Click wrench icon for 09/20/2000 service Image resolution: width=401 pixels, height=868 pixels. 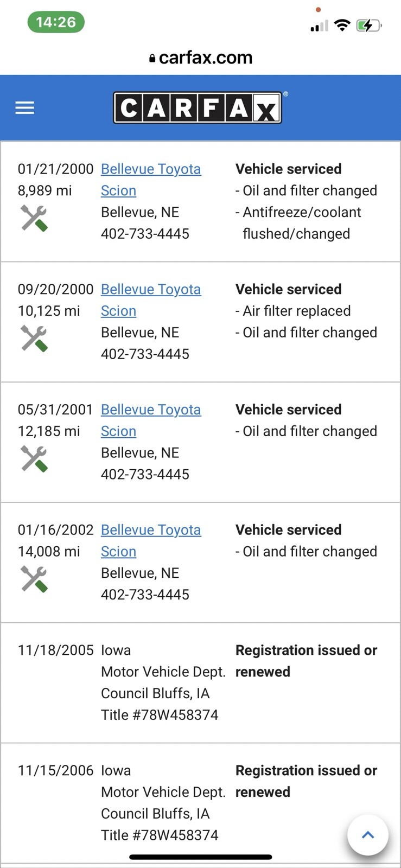point(34,339)
